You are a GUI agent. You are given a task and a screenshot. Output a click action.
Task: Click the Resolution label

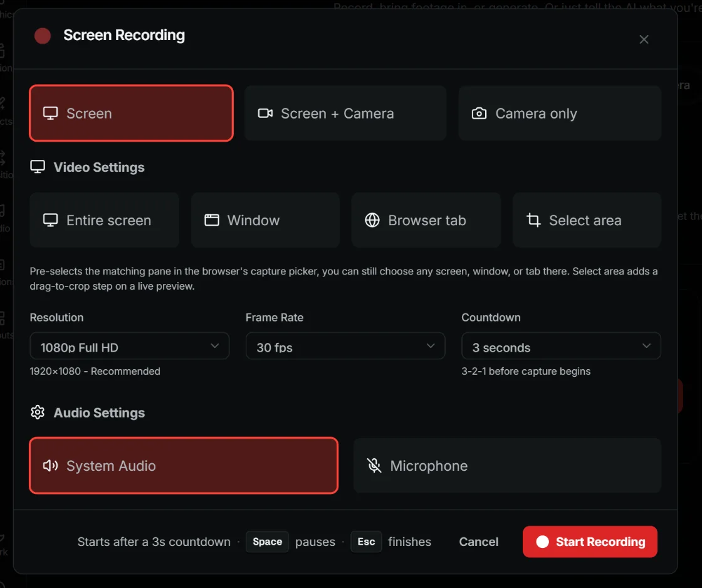[56, 318]
